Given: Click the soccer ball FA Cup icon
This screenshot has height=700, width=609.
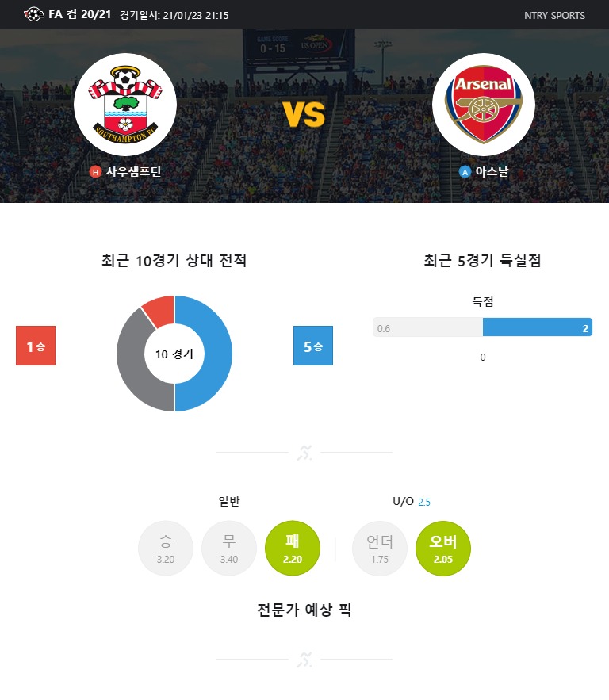Looking at the screenshot, I should coord(33,14).
